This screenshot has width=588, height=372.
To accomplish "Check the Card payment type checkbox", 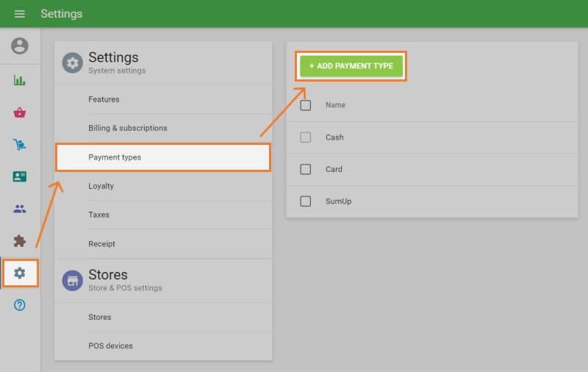I will coord(306,169).
